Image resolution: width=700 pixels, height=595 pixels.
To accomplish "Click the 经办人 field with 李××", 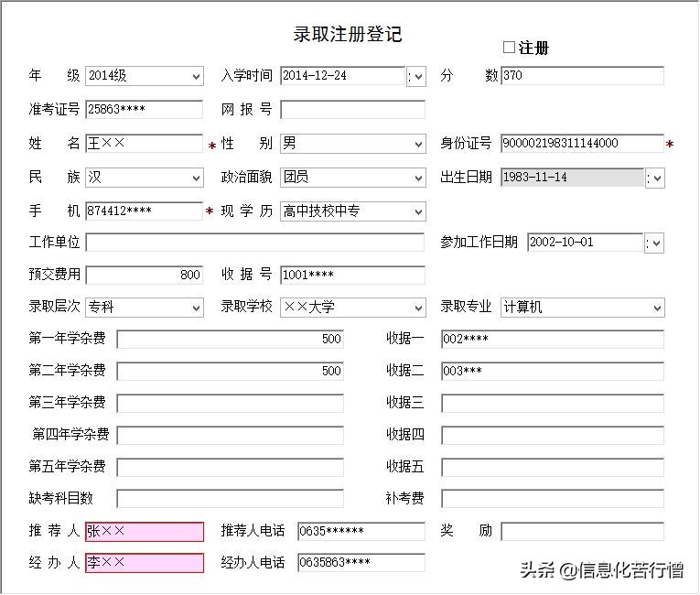I will [145, 563].
